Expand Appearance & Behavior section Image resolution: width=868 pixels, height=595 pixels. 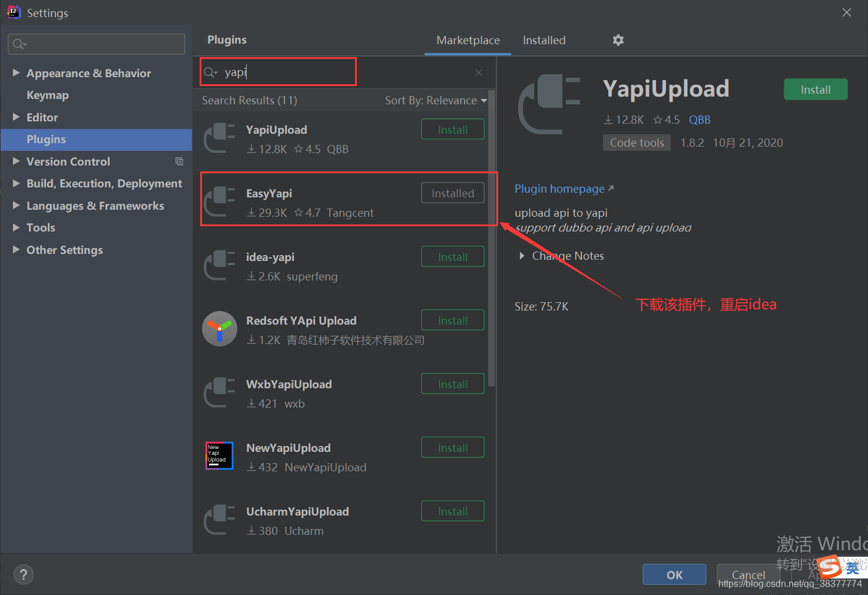tap(16, 73)
